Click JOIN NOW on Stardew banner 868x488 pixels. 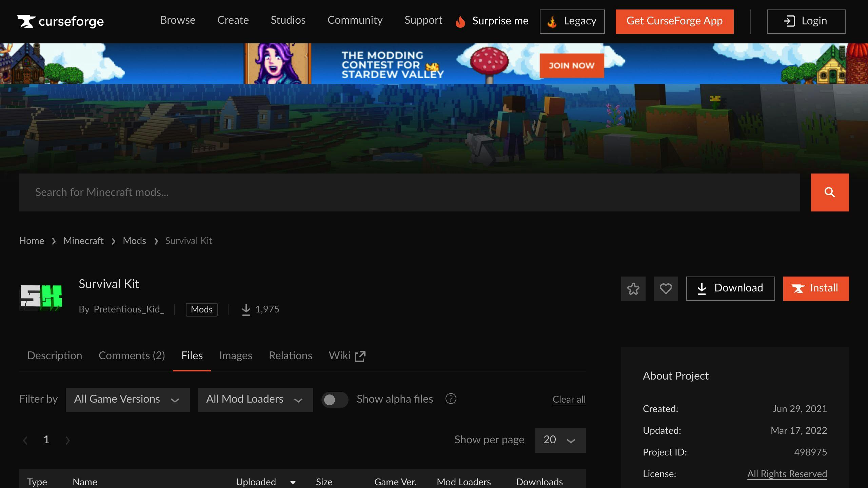(572, 66)
